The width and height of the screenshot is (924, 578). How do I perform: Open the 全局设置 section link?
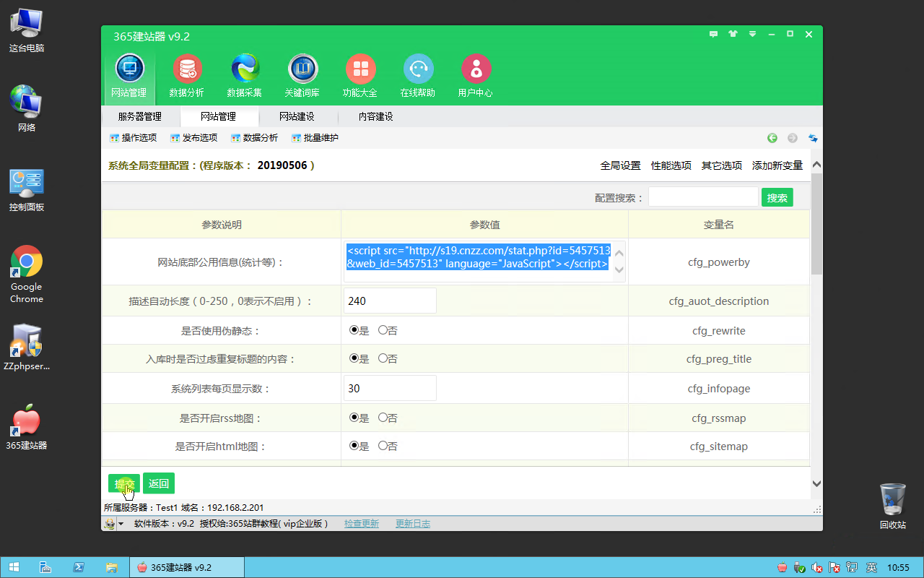[x=621, y=165]
